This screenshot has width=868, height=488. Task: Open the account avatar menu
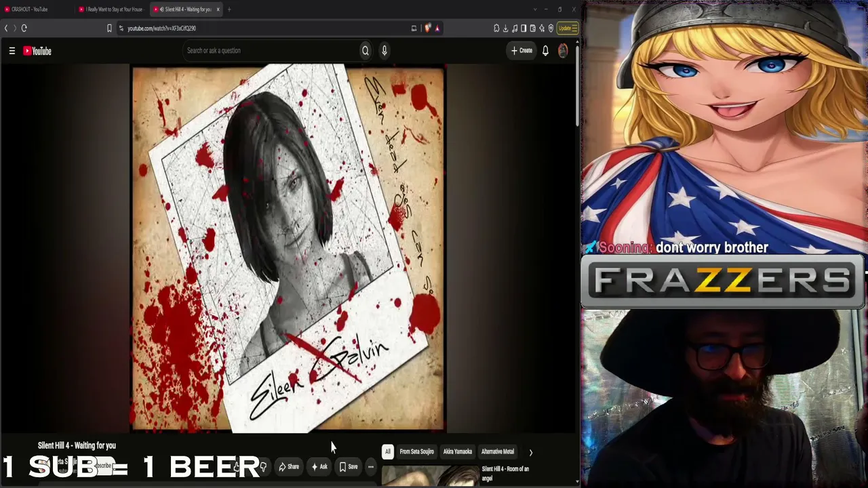point(563,50)
